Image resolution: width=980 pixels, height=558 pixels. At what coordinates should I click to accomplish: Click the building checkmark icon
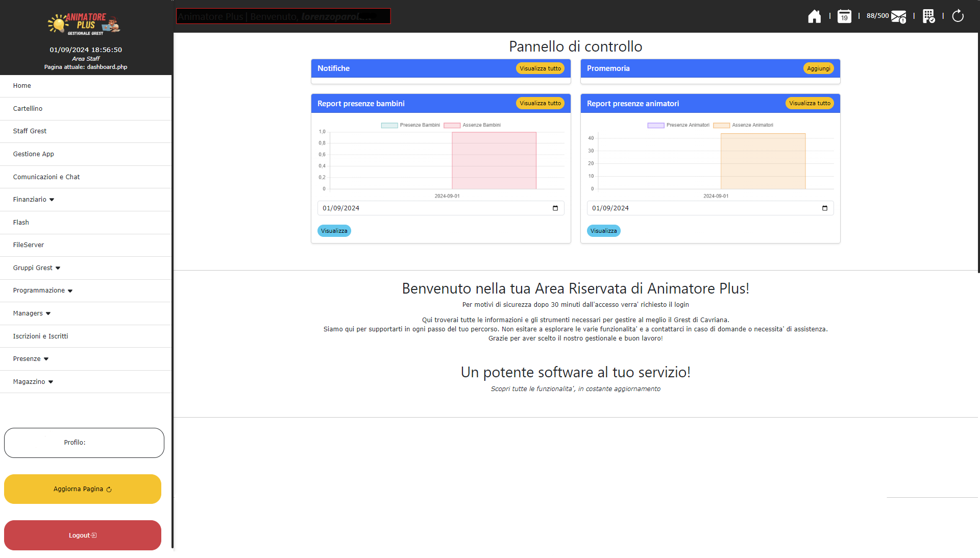(928, 16)
